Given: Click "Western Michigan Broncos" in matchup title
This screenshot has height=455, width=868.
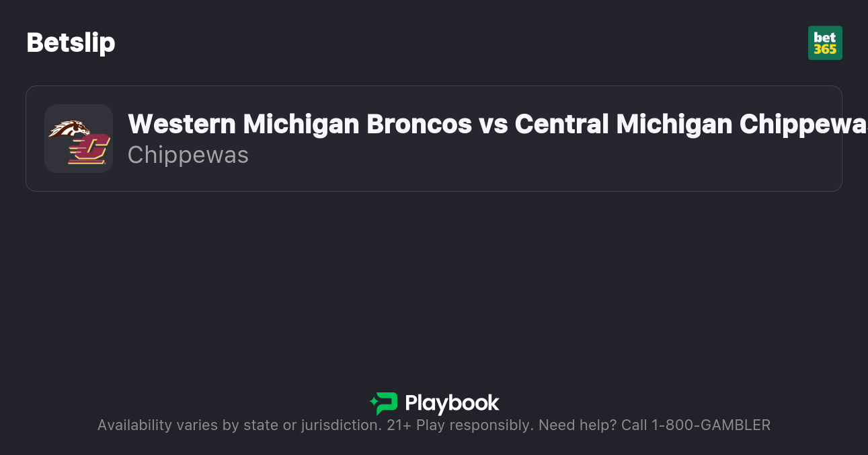Looking at the screenshot, I should click(300, 124).
